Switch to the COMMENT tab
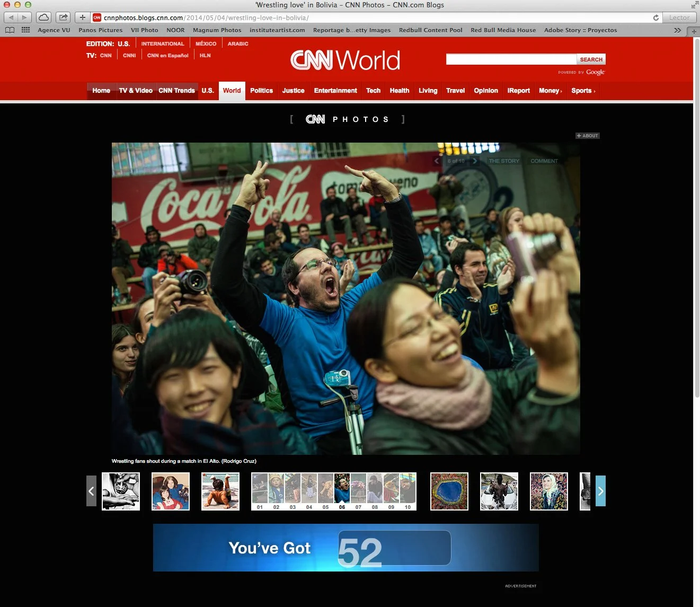Image resolution: width=700 pixels, height=607 pixels. [544, 161]
